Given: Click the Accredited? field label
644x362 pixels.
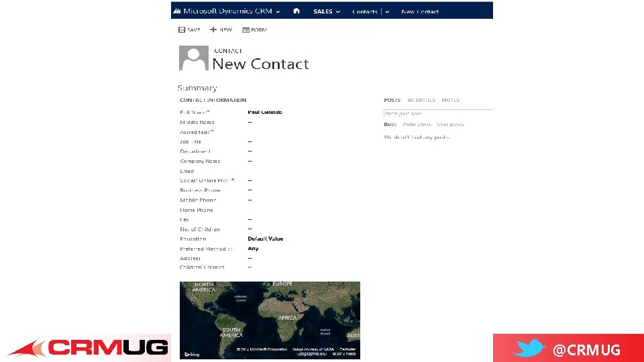Looking at the screenshot, I should (x=197, y=132).
